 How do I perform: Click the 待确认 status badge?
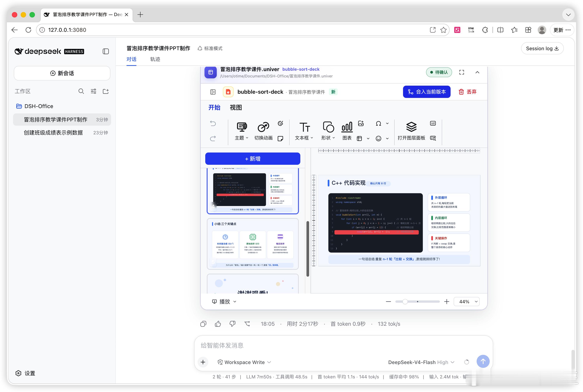(x=439, y=72)
